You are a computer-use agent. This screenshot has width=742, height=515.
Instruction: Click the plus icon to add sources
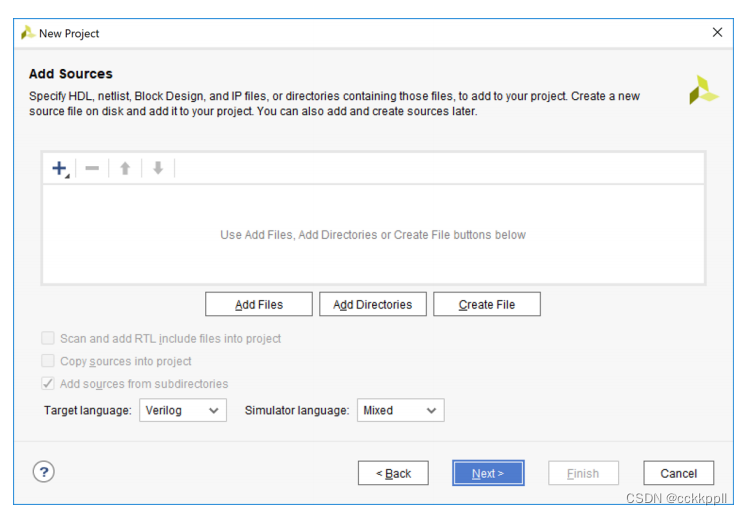[60, 169]
